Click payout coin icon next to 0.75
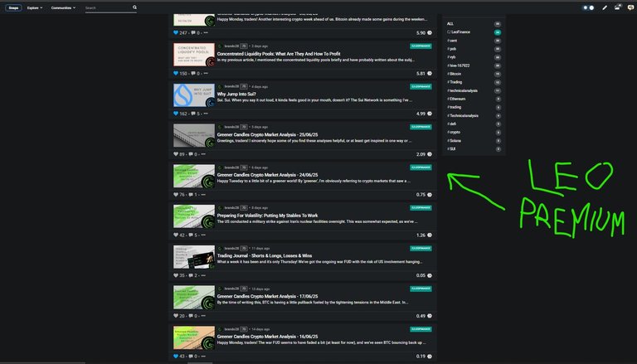 (x=430, y=195)
